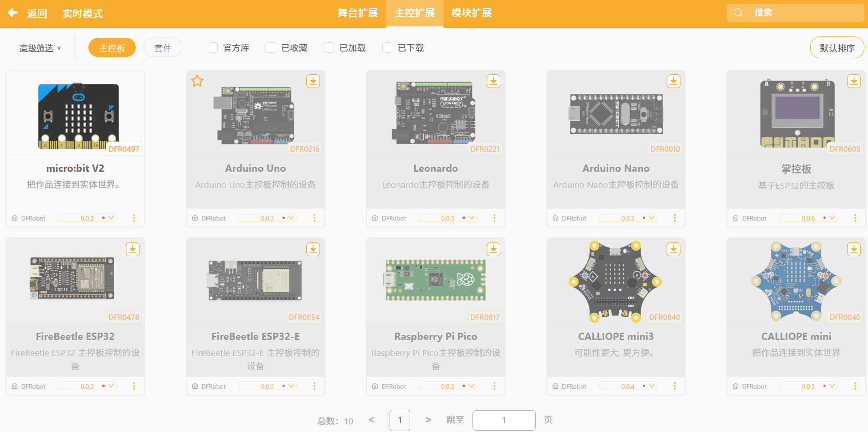The width and height of the screenshot is (868, 432).
Task: Switch to the 主控扩展 tab
Action: (415, 13)
